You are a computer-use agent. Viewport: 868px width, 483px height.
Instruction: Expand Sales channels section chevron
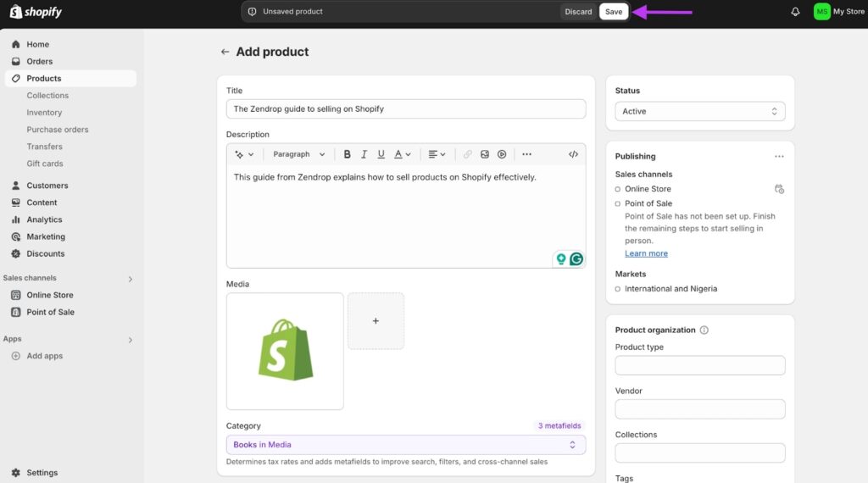[130, 279]
